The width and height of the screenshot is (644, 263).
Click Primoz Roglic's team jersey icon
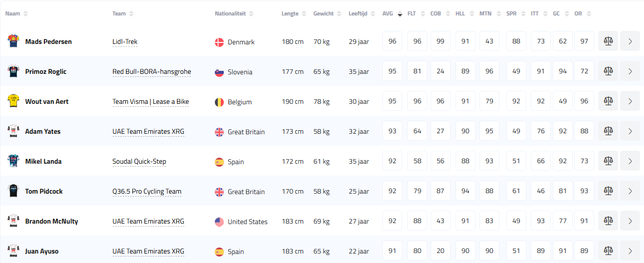(12, 71)
